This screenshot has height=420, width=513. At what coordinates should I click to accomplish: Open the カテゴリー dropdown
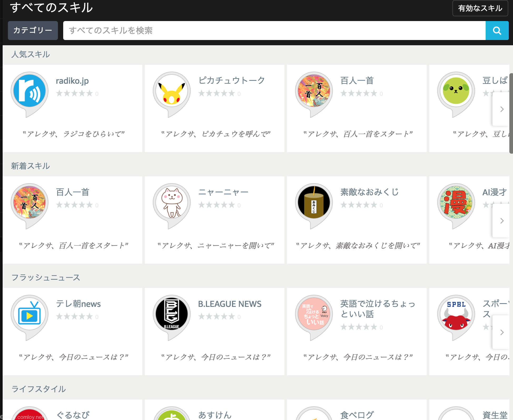point(33,31)
